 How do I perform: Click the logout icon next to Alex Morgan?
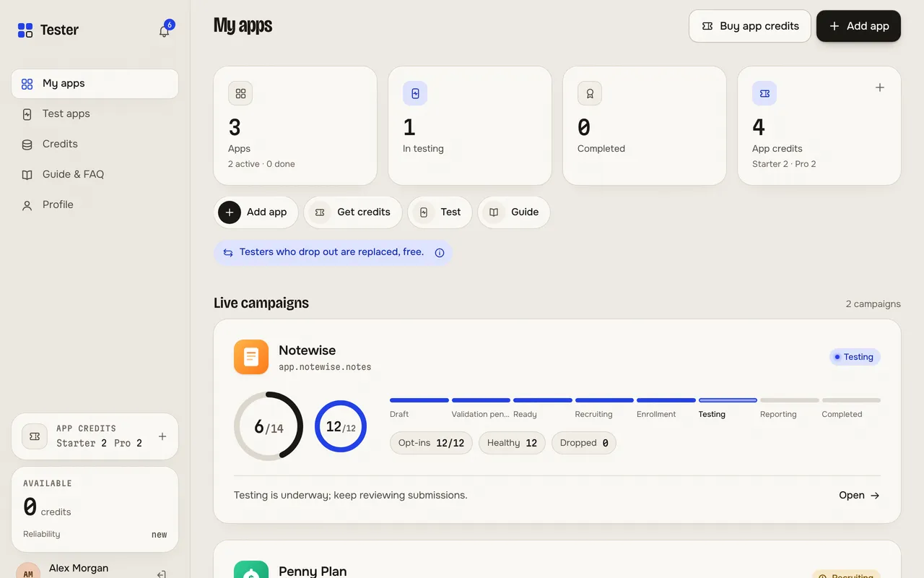pyautogui.click(x=162, y=574)
